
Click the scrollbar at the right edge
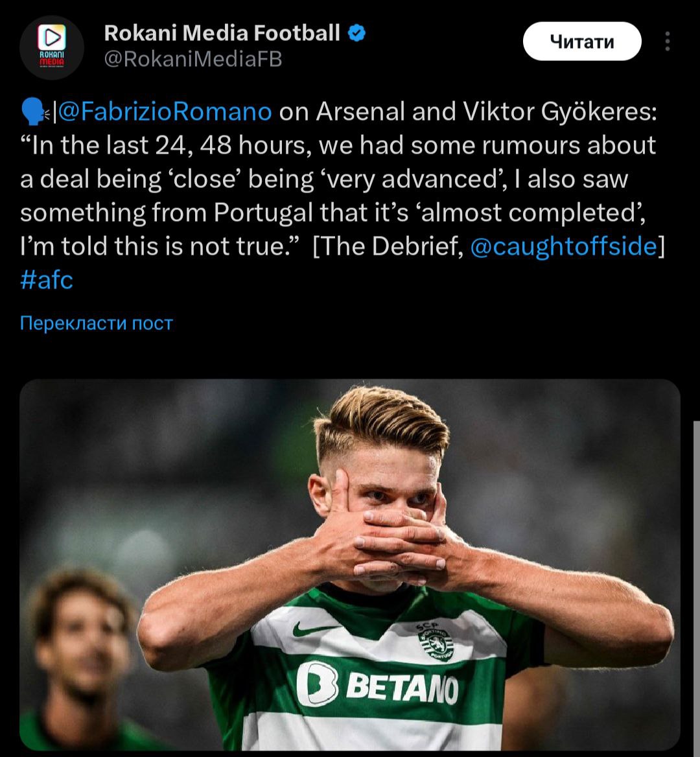click(x=695, y=583)
